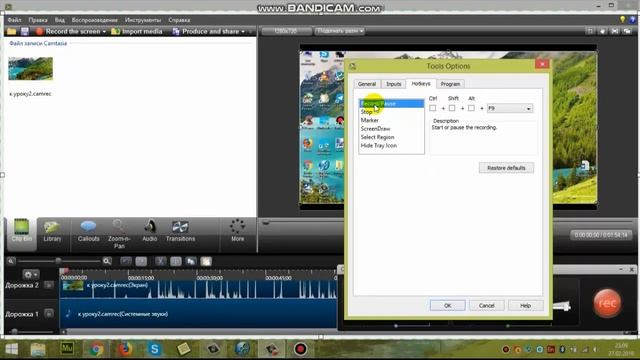Click the timeline cut scissors icon

coord(160,261)
